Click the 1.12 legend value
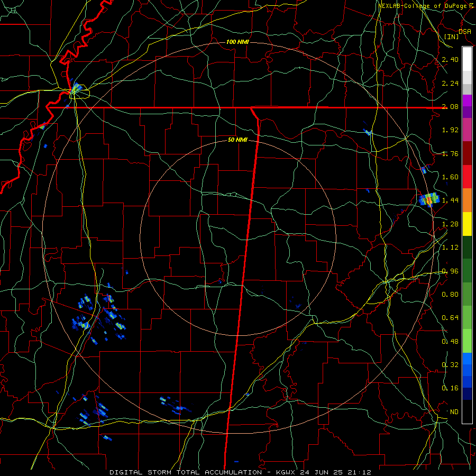Viewport: 476px width, 476px height. (x=450, y=248)
